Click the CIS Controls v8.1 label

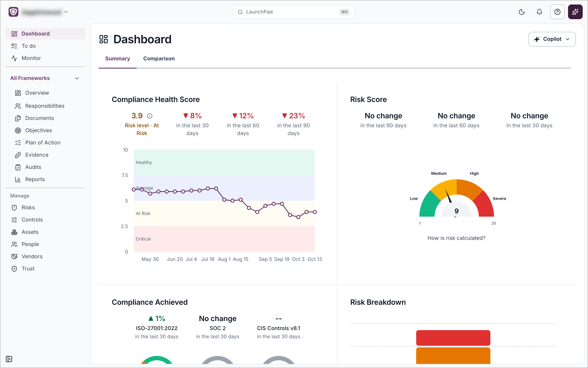(279, 328)
